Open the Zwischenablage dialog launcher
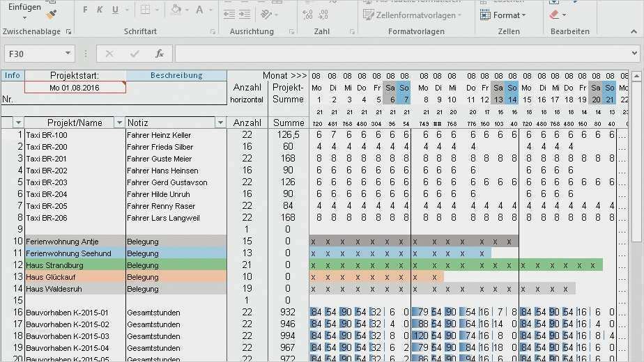The width and height of the screenshot is (644, 362). point(68,31)
